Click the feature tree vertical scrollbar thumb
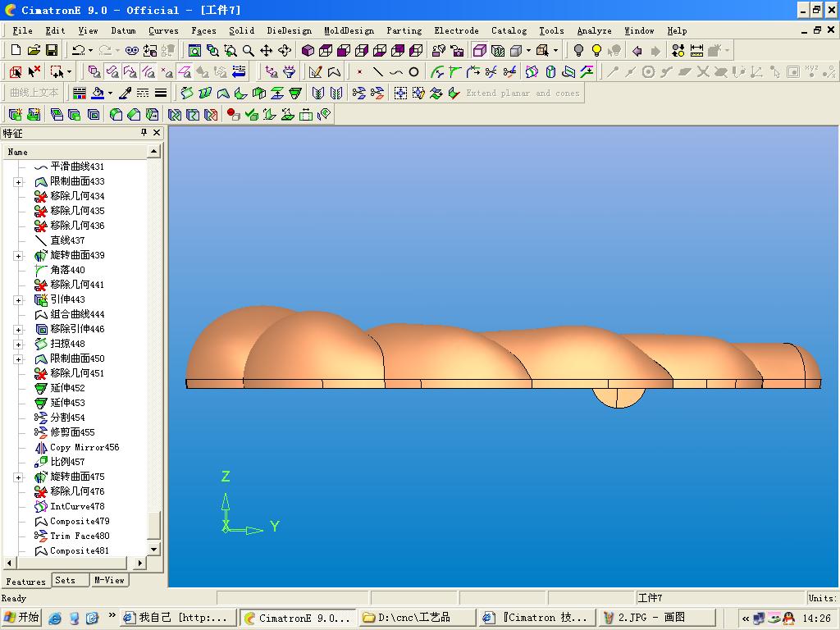 pyautogui.click(x=153, y=526)
